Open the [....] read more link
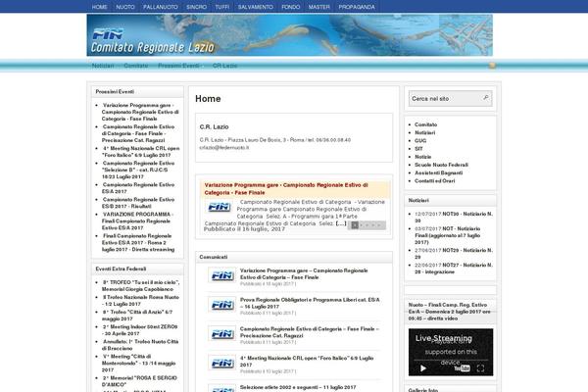The height and width of the screenshot is (392, 588). [341, 223]
